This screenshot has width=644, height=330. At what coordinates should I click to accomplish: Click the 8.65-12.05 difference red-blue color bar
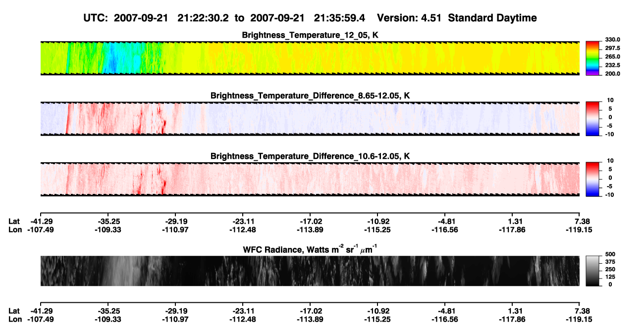click(593, 118)
